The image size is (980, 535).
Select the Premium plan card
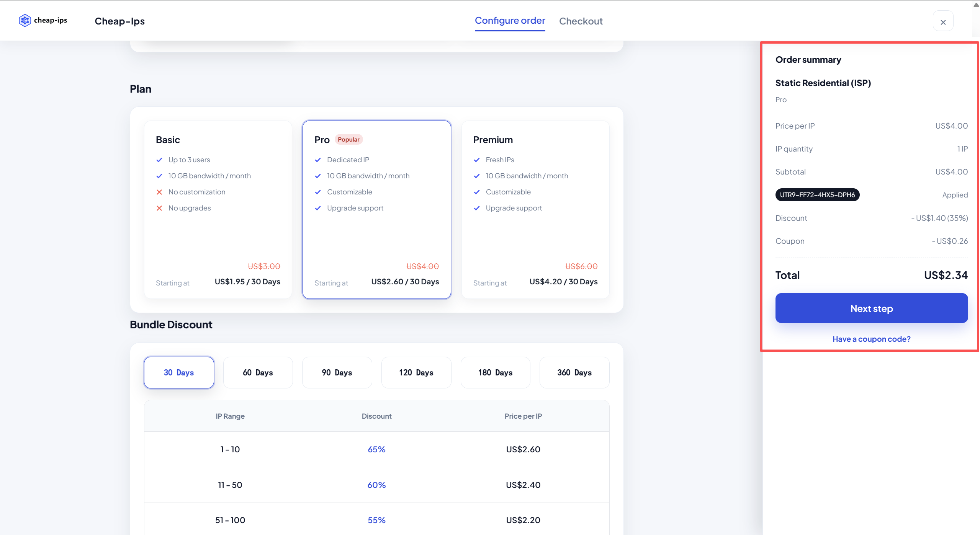(x=535, y=209)
